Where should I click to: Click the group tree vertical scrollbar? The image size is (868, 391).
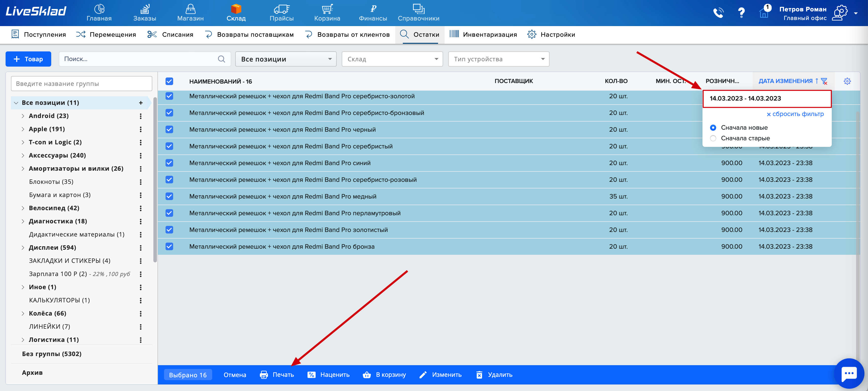155,180
